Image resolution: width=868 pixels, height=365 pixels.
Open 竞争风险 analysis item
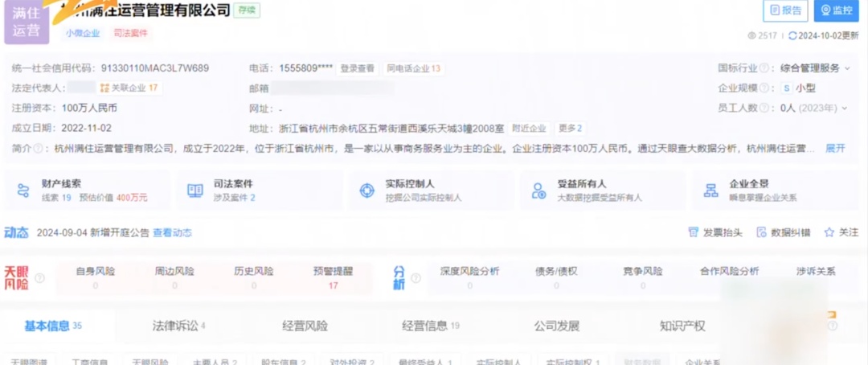coord(643,278)
